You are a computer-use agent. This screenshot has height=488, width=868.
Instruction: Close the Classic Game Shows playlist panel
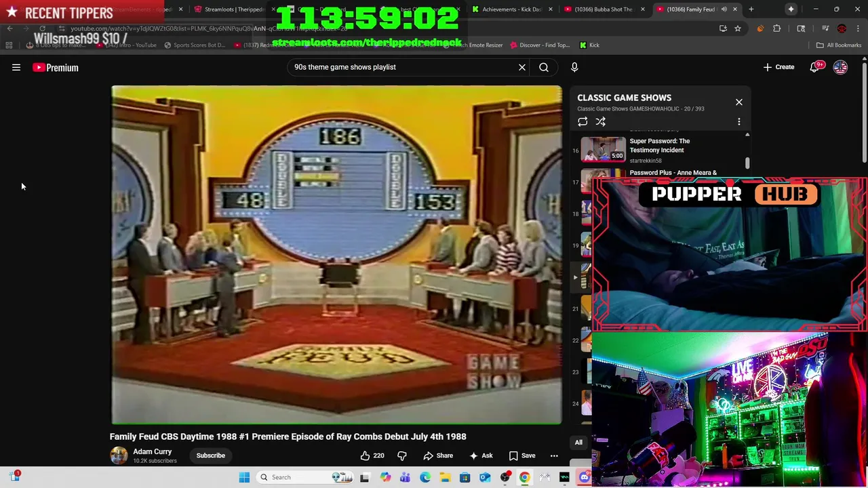click(x=739, y=102)
